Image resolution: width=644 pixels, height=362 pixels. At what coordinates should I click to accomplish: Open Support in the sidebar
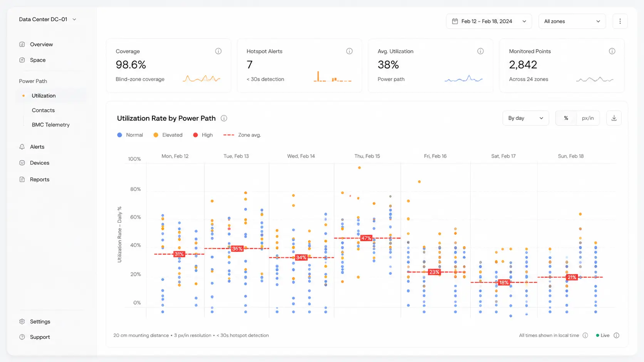coord(40,337)
